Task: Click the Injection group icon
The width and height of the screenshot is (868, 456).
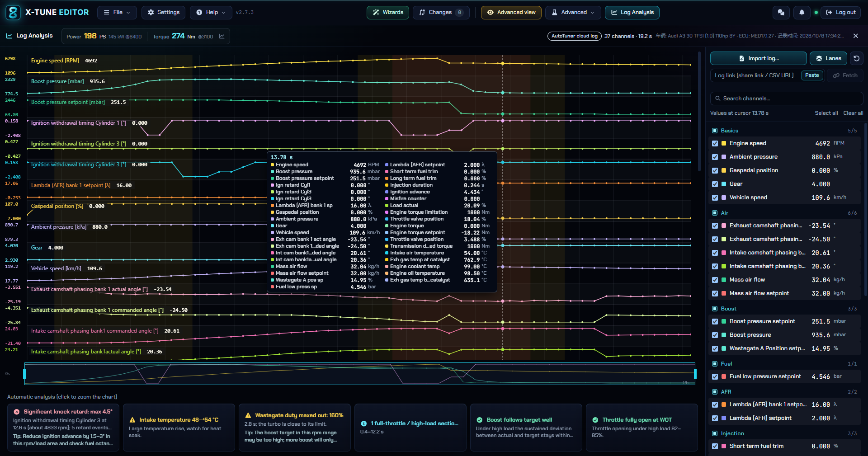Action: tap(715, 433)
